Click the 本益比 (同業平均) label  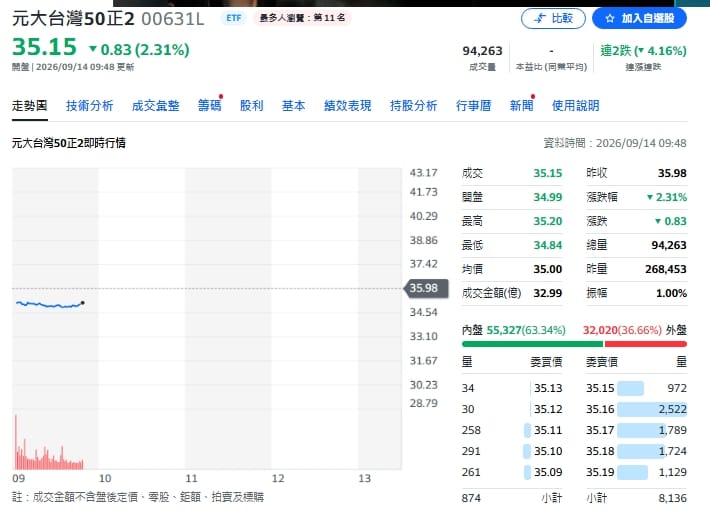tap(551, 67)
